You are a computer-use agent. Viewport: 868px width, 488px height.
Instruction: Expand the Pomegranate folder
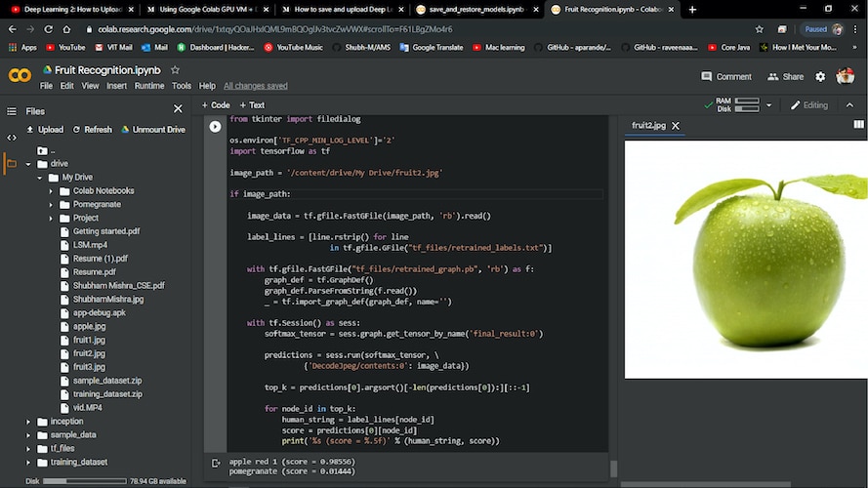52,205
